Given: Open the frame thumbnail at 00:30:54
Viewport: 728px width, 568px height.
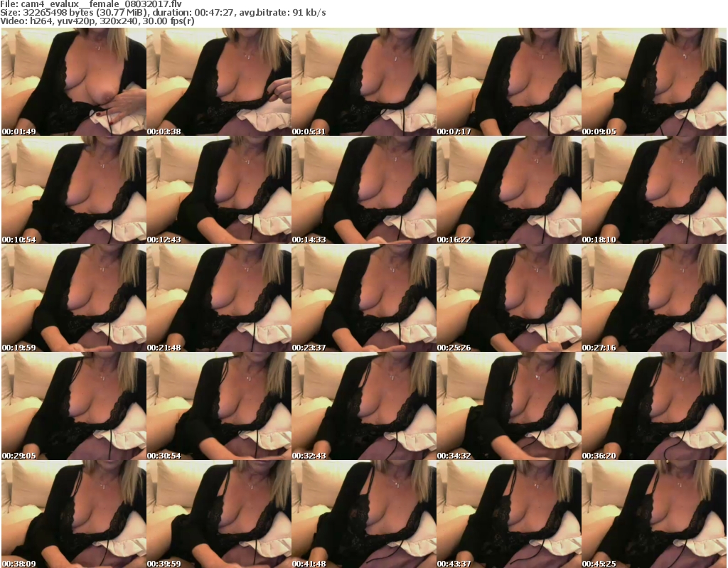Looking at the screenshot, I should coord(219,406).
